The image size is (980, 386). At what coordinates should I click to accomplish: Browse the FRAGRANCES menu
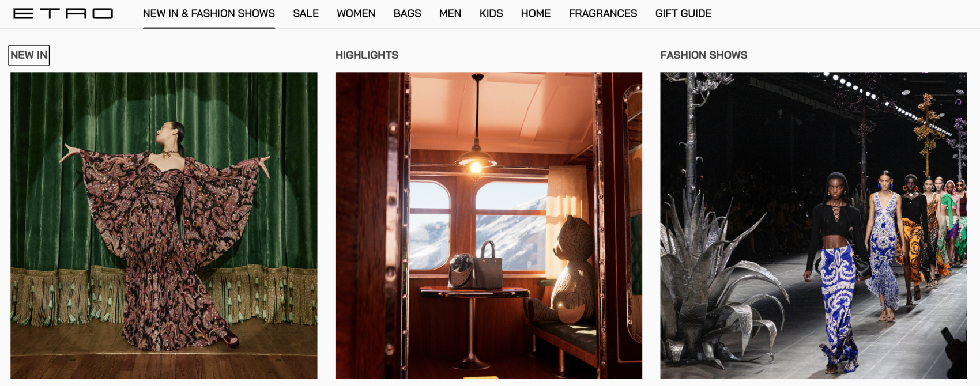point(603,13)
